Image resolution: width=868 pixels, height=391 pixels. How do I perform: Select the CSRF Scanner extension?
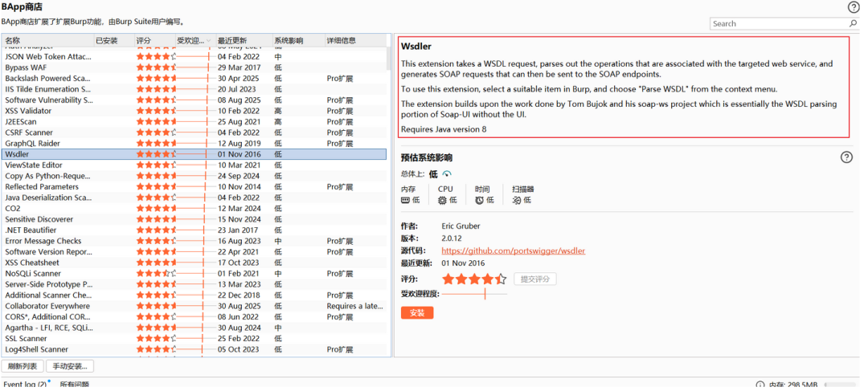pos(194,132)
